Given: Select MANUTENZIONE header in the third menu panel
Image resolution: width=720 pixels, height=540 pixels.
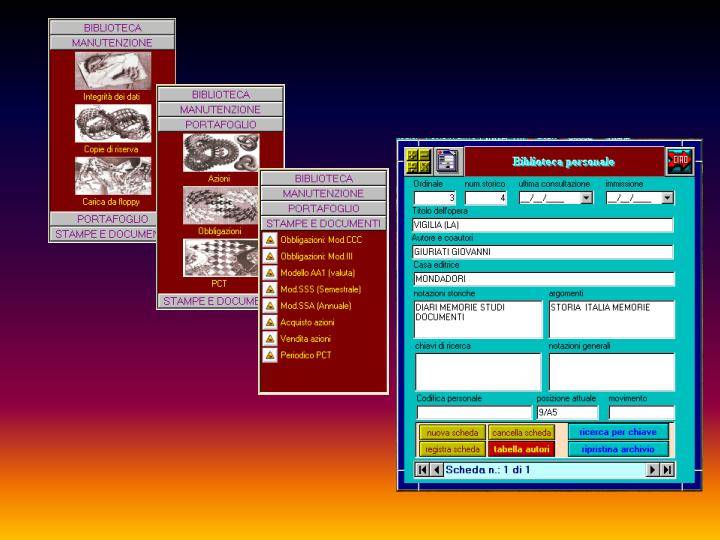Looking at the screenshot, I should [x=323, y=193].
